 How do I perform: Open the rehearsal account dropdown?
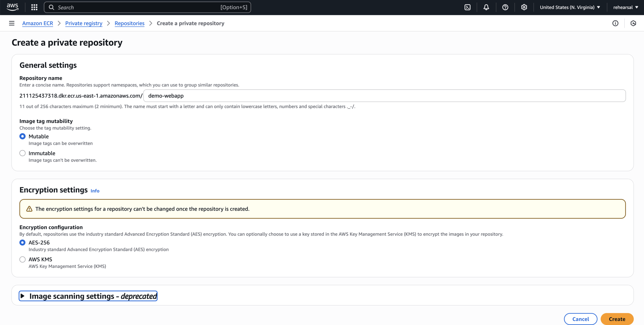click(625, 7)
